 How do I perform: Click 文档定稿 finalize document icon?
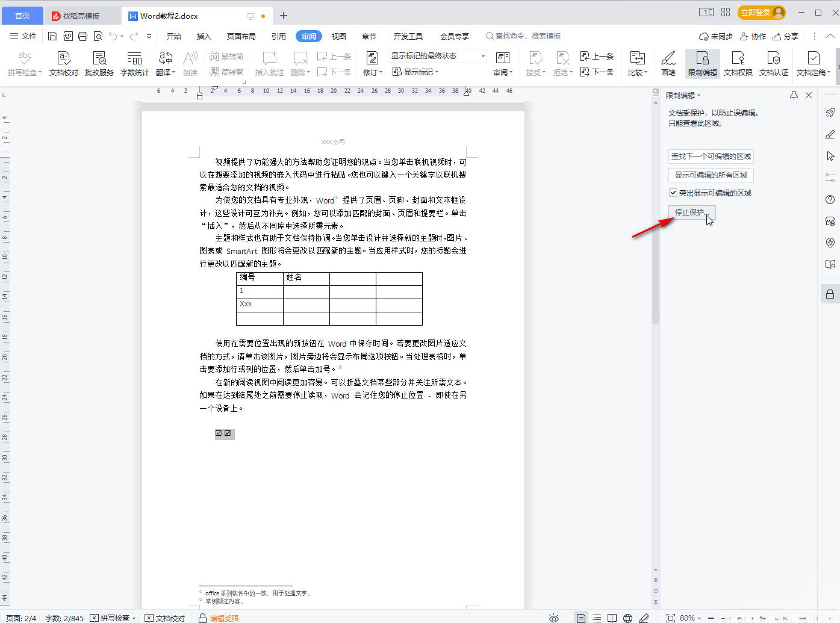813,58
